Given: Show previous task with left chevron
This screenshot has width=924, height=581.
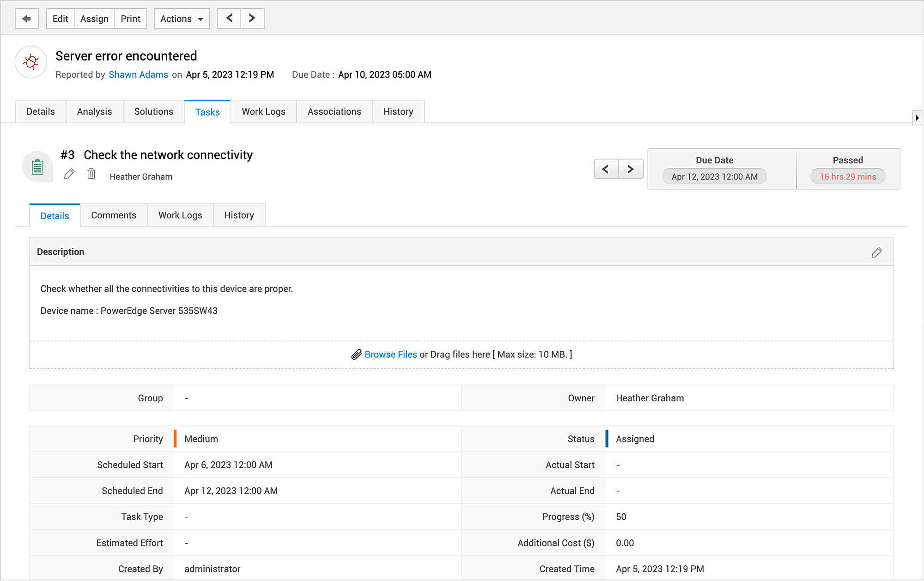Looking at the screenshot, I should [606, 169].
